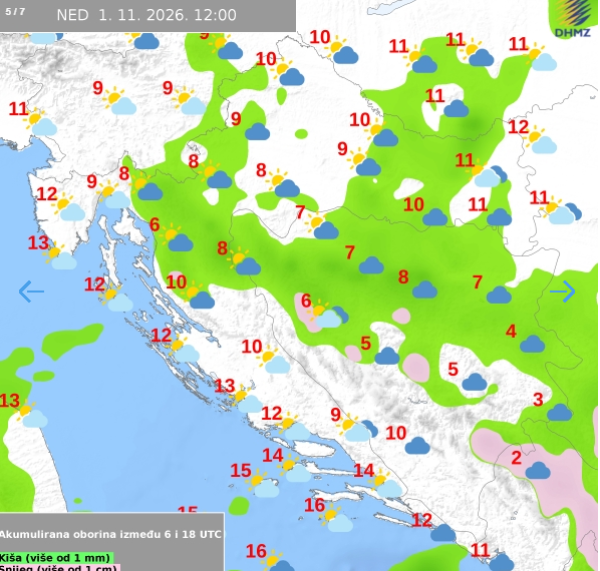The width and height of the screenshot is (600, 571).
Task: Click the pink Snijeg legend entry
Action: [x=60, y=567]
